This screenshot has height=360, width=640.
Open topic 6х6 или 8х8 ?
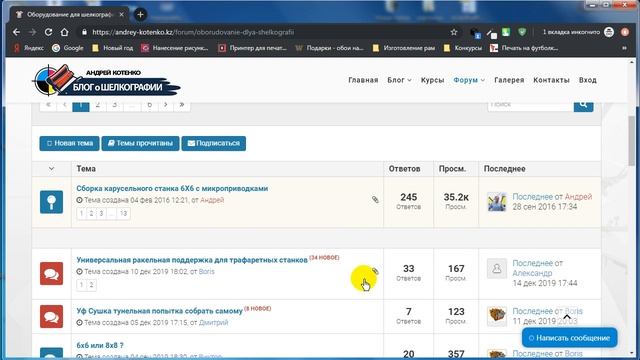(x=100, y=346)
